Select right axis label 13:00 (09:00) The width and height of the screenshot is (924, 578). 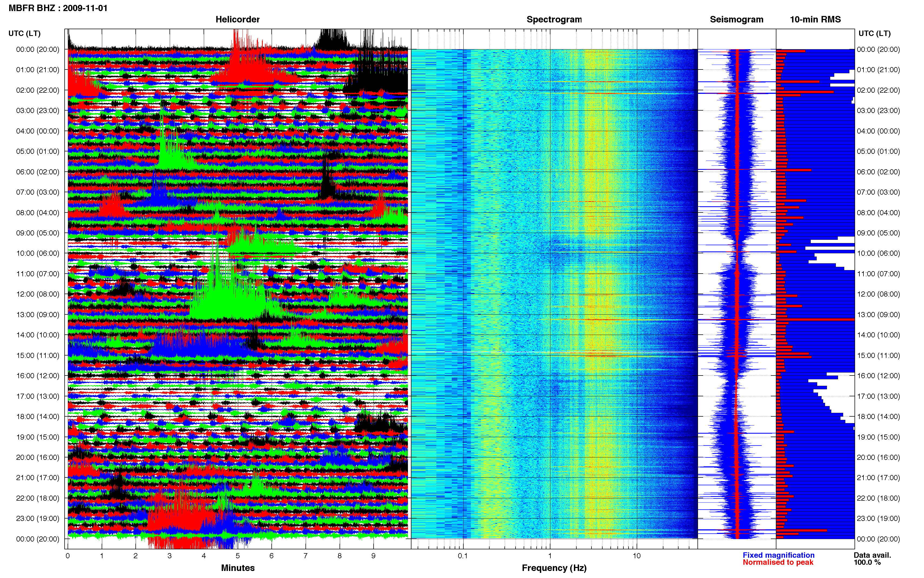pyautogui.click(x=878, y=315)
